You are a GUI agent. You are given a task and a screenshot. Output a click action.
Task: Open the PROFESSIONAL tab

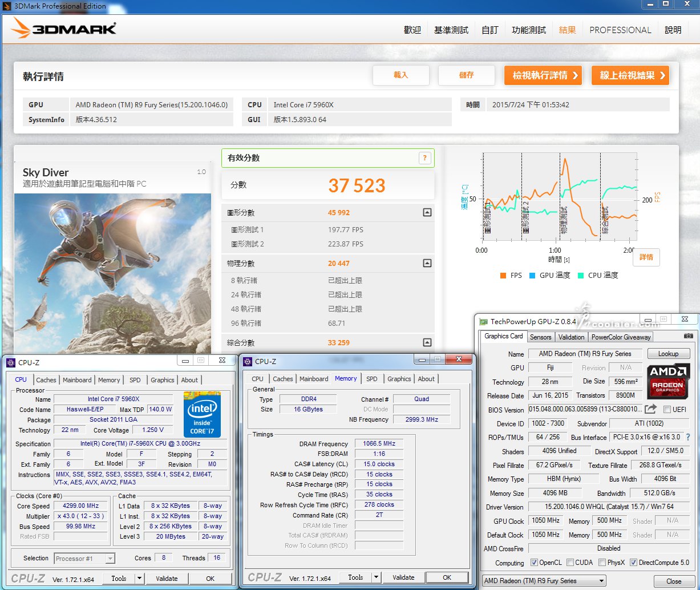point(620,30)
